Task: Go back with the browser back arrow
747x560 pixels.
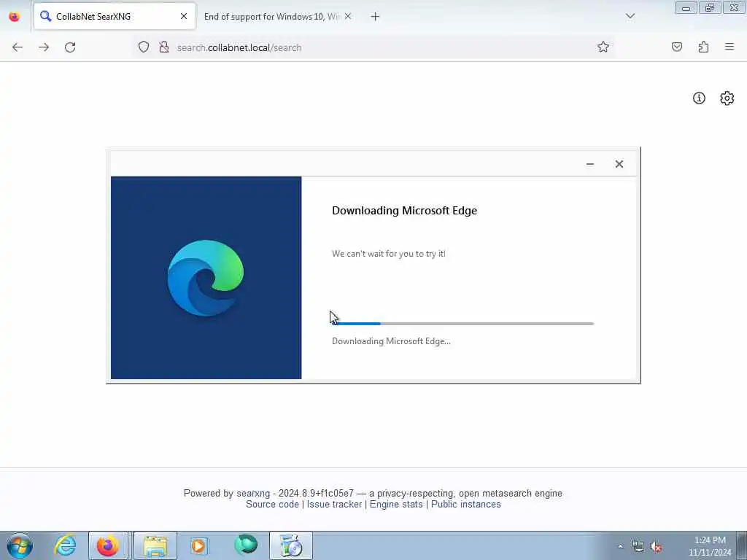Action: click(x=18, y=47)
